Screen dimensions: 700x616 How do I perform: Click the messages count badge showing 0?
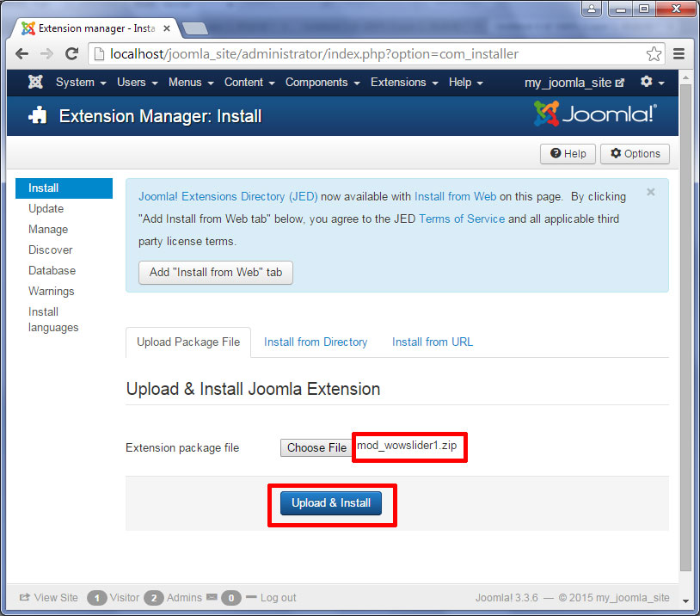pos(231,598)
